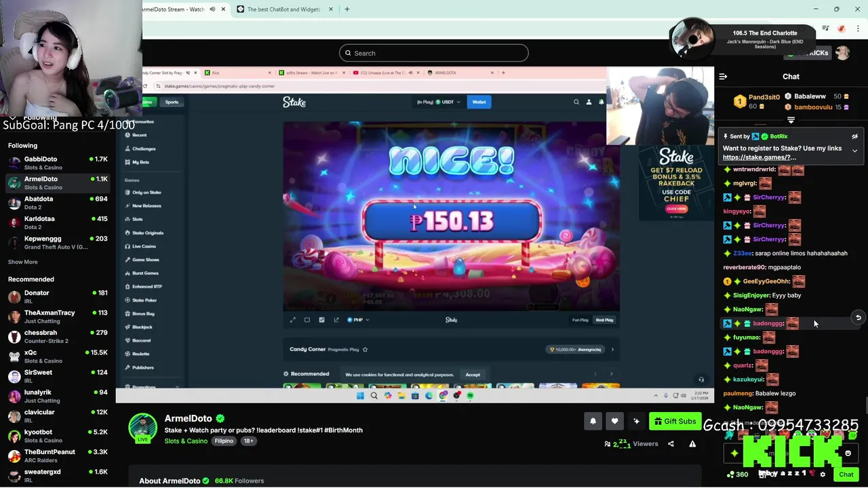Click the share icon next to Viewers
The width and height of the screenshot is (868, 488).
671,444
